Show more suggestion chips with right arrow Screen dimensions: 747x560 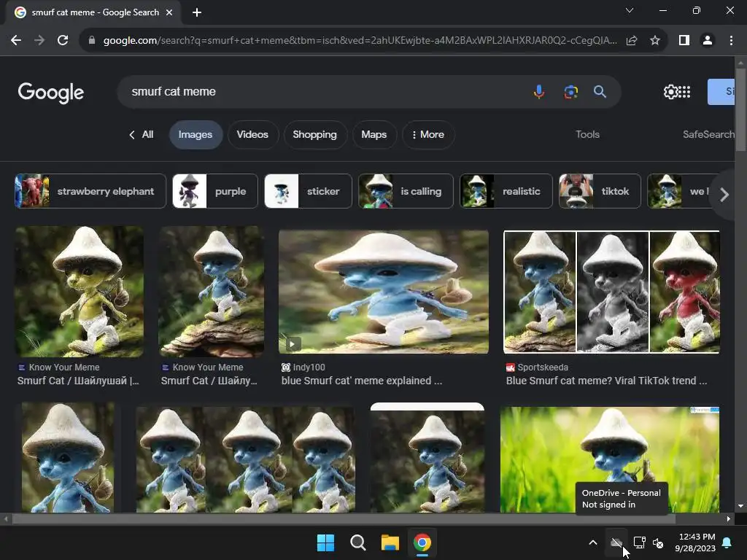pos(724,194)
